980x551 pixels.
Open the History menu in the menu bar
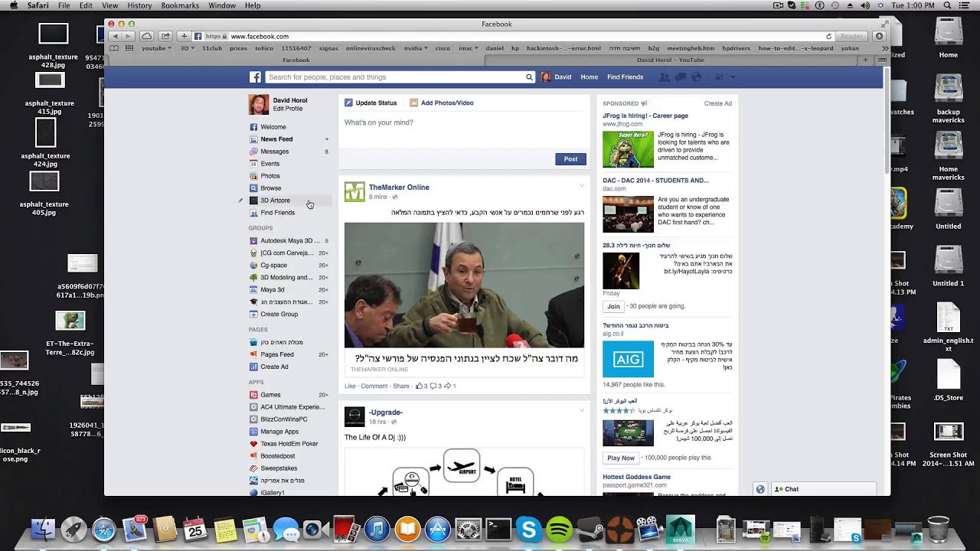(x=139, y=5)
